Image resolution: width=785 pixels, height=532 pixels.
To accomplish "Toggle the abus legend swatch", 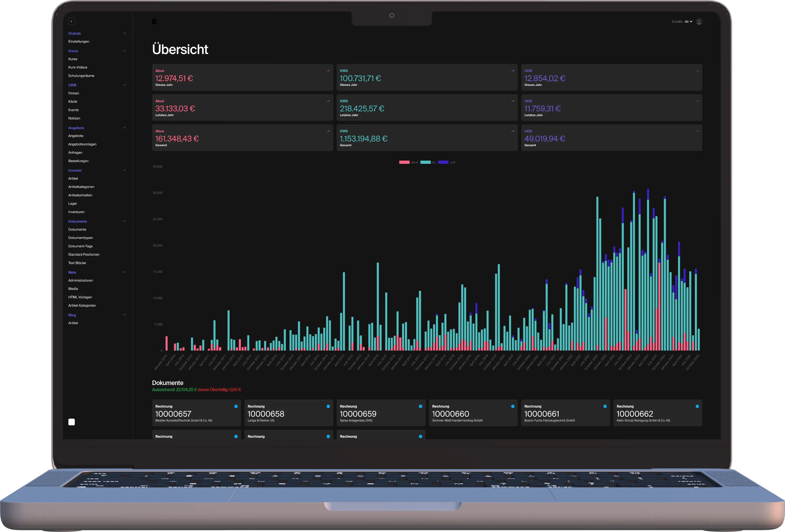I will point(404,162).
